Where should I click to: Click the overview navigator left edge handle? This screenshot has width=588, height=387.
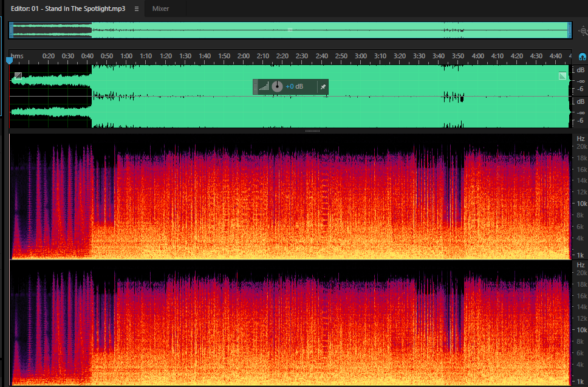pos(12,30)
